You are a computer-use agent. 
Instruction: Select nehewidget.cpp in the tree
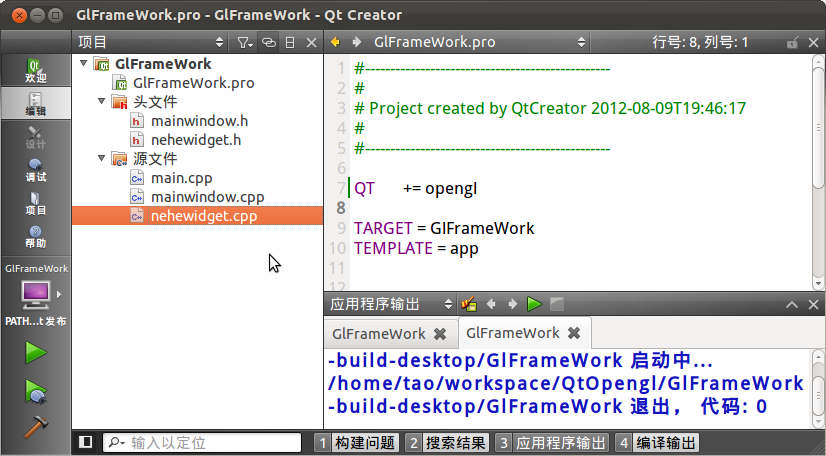tap(197, 216)
